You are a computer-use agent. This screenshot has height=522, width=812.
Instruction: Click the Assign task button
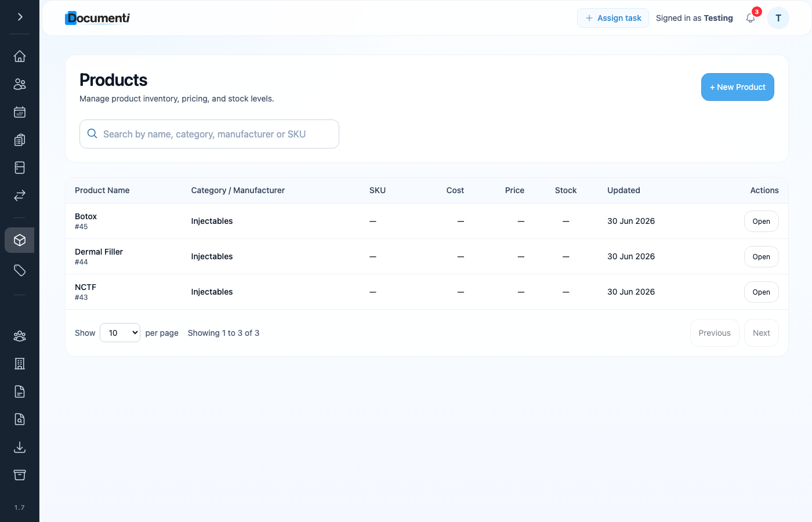click(x=613, y=18)
